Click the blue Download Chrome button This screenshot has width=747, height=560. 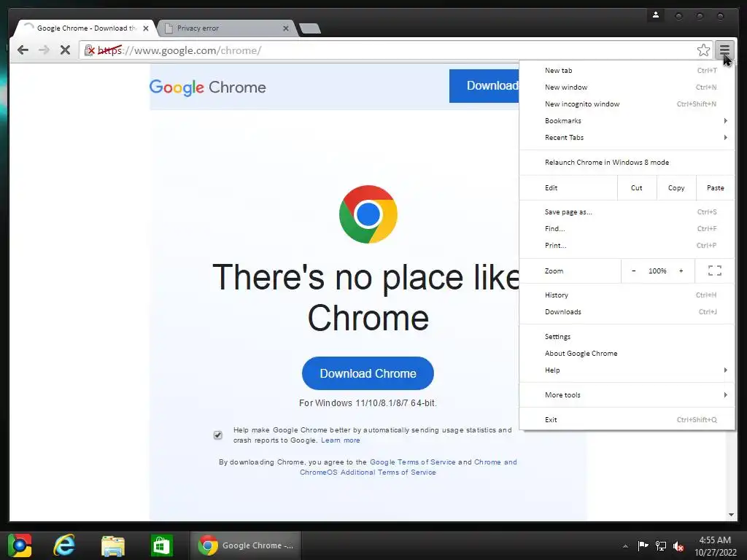coord(368,373)
